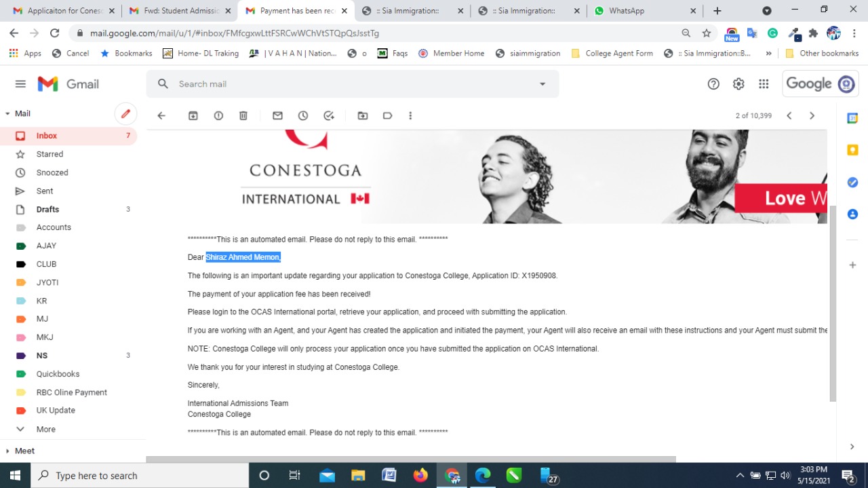Show search options dropdown arrow
Image resolution: width=868 pixels, height=488 pixels.
pos(542,84)
